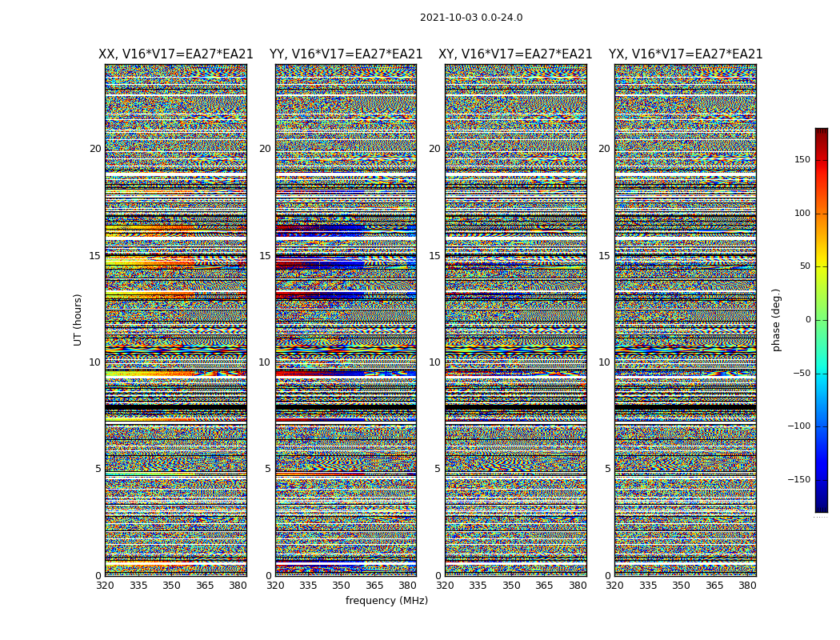Click colorbar tick label 150
840x640 pixels.
802,159
